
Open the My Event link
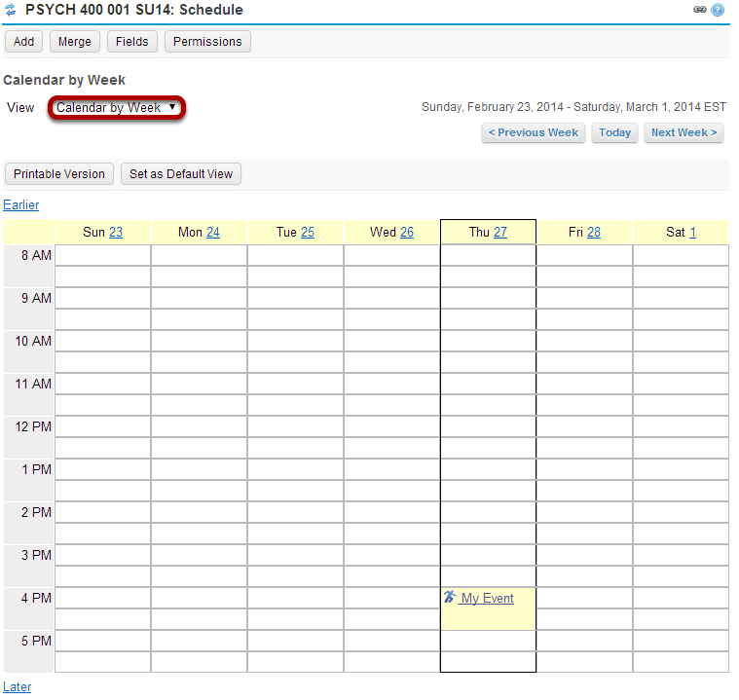pyautogui.click(x=488, y=598)
